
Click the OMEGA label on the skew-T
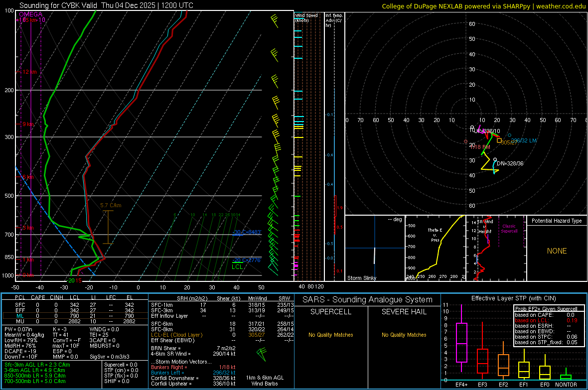[31, 14]
